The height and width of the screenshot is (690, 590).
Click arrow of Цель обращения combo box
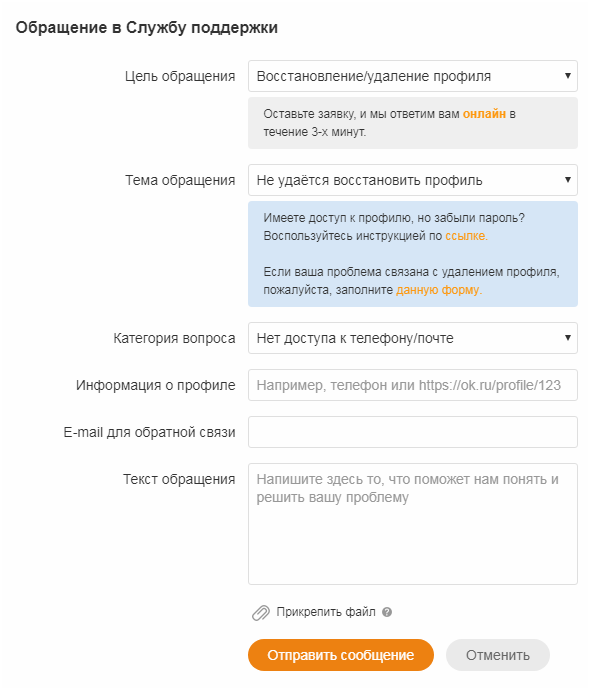coord(568,76)
